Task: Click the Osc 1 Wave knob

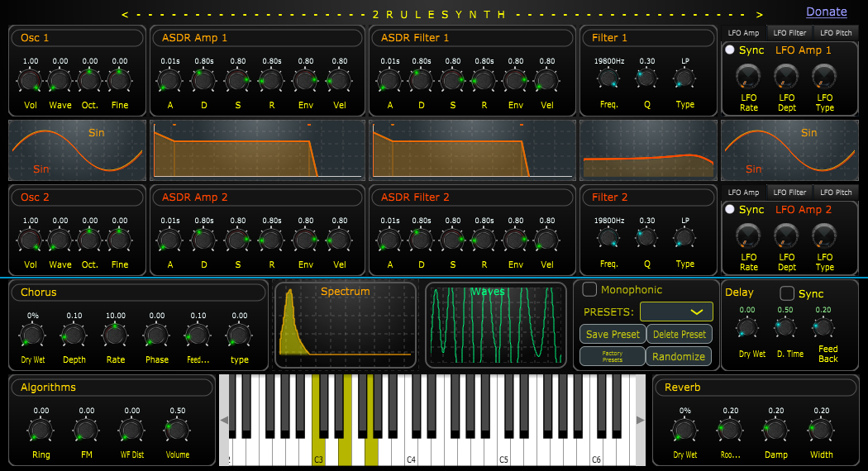Action: click(60, 80)
